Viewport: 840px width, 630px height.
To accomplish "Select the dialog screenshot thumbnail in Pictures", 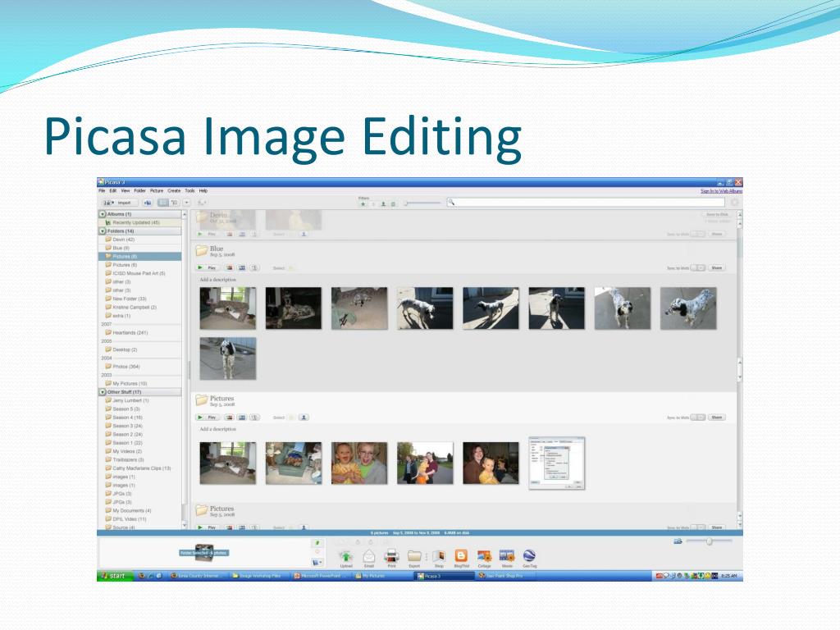I will click(x=557, y=463).
